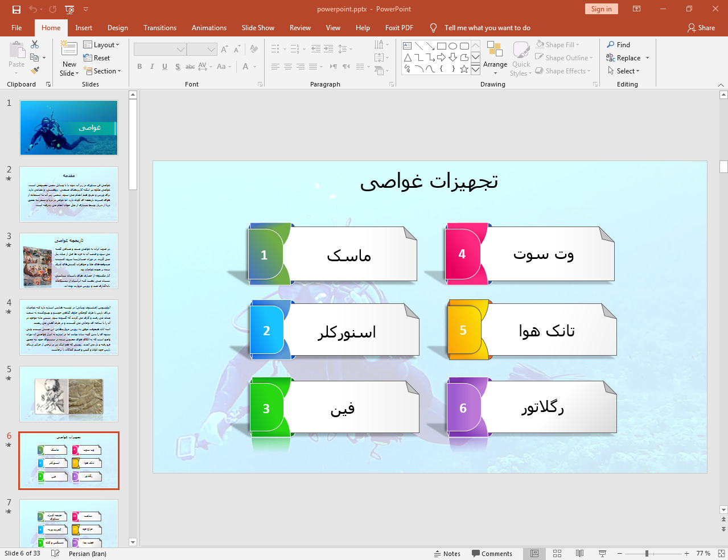Open the Layout dropdown
This screenshot has width=728, height=560.
(101, 45)
